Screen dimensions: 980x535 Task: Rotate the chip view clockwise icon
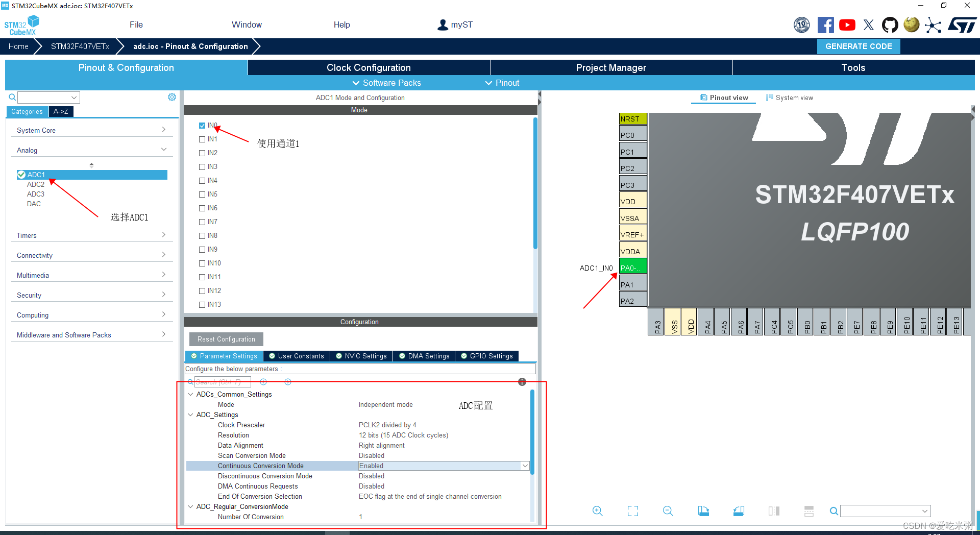[703, 511]
